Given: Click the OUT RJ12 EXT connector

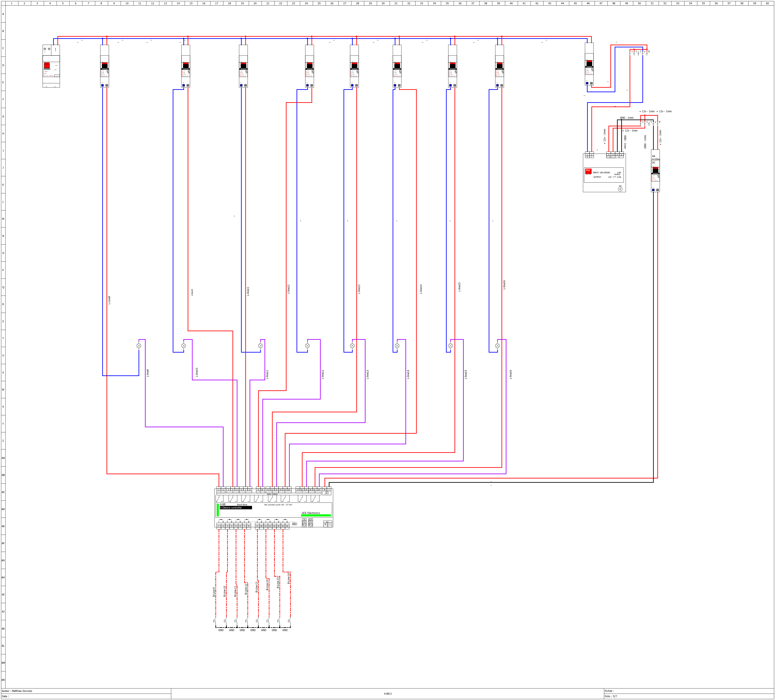Looking at the screenshot, I should click(311, 523).
